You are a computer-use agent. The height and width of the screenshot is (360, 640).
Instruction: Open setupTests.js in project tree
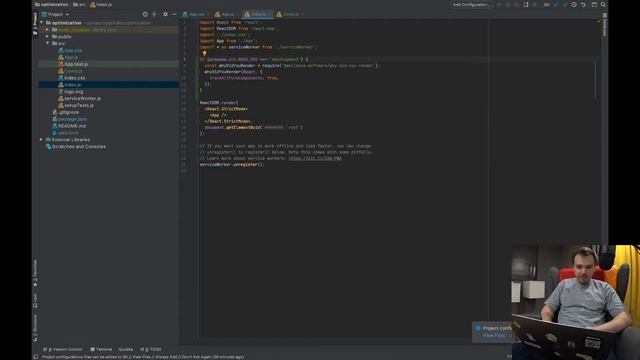point(76,105)
